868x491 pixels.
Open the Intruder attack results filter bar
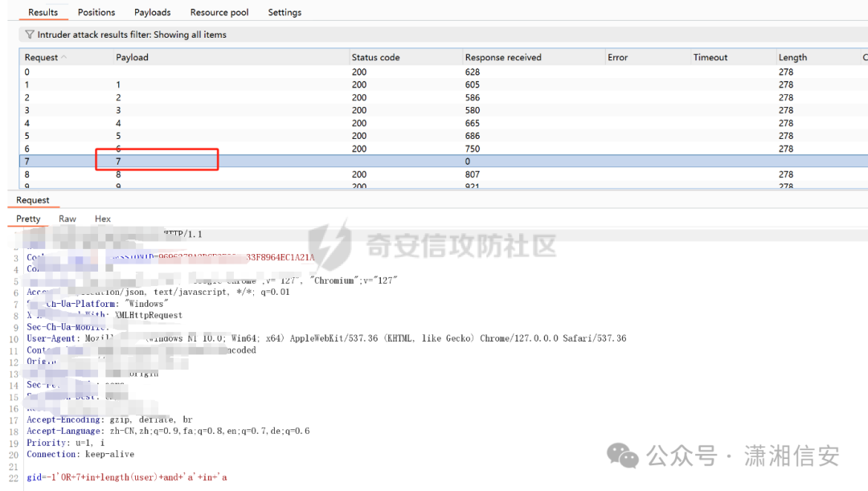point(443,35)
